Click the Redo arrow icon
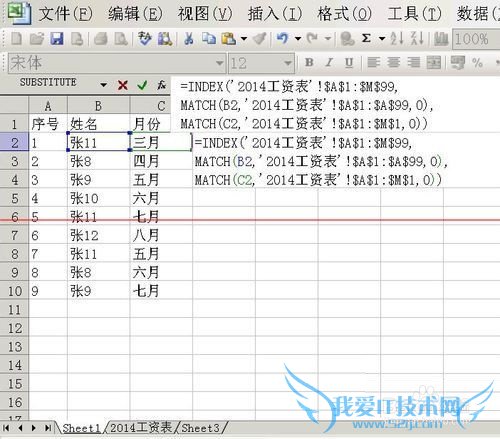 pyautogui.click(x=313, y=39)
